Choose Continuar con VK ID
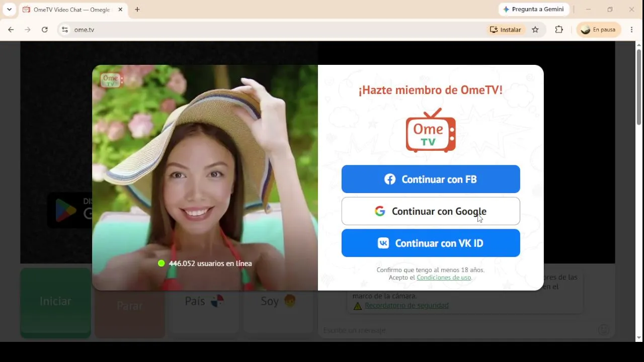Image resolution: width=644 pixels, height=362 pixels. (x=431, y=243)
